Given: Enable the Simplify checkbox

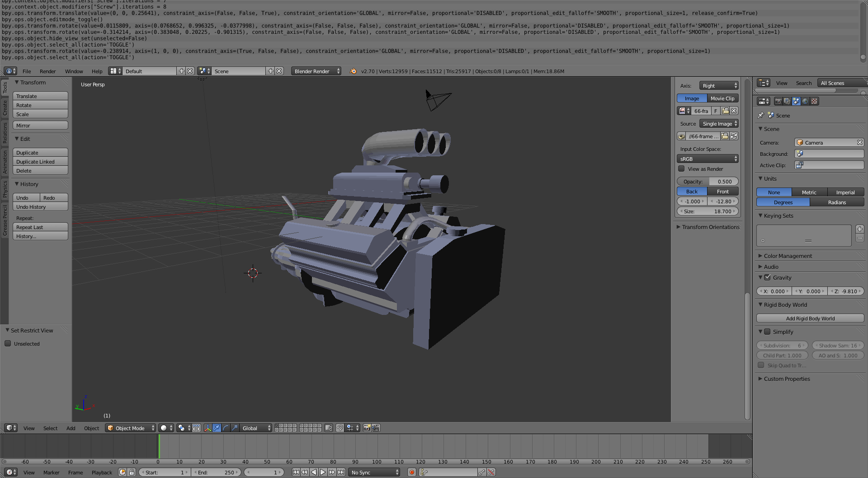Looking at the screenshot, I should [767, 332].
